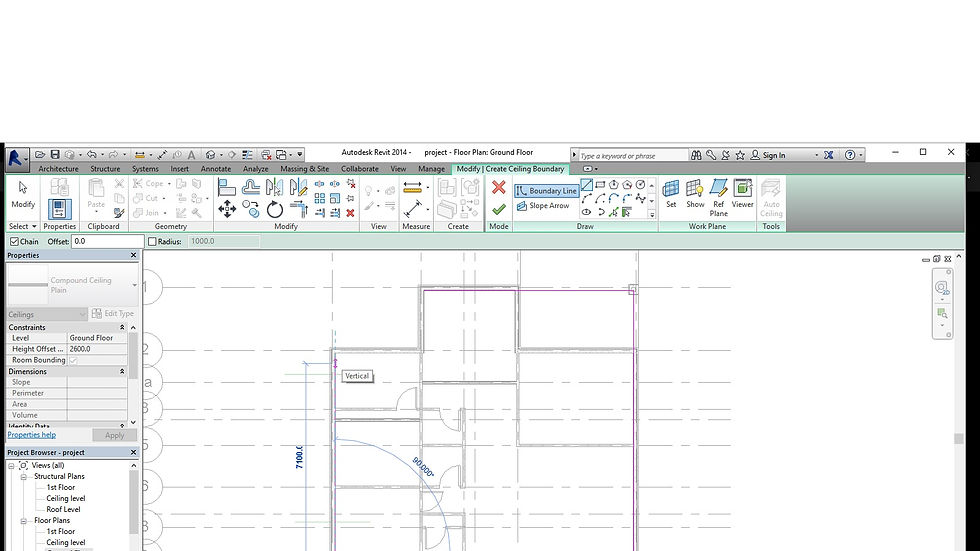Click the Favorites star icon
This screenshot has height=551, width=980.
pos(740,155)
